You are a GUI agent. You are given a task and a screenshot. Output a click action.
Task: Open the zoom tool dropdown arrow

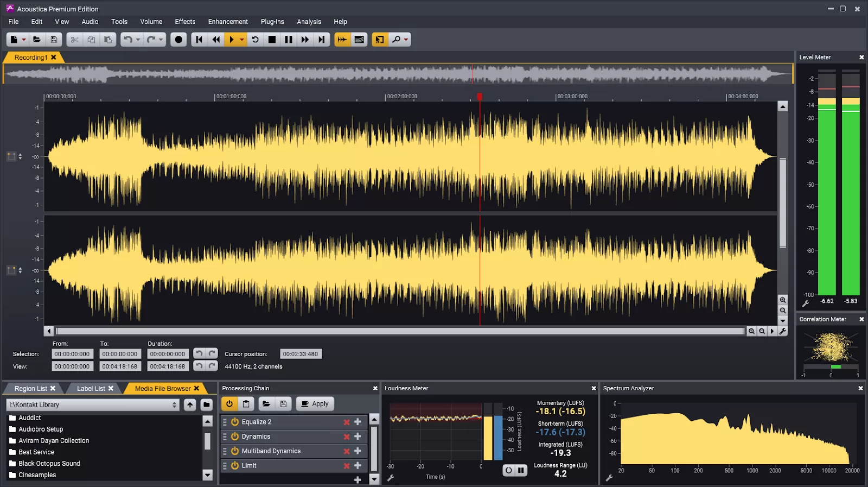[x=406, y=40]
